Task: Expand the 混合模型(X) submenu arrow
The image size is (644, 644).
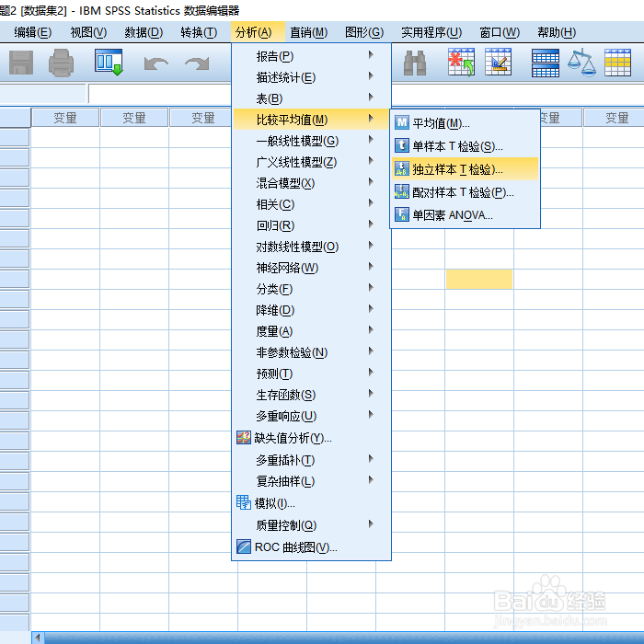Action: pyautogui.click(x=371, y=182)
